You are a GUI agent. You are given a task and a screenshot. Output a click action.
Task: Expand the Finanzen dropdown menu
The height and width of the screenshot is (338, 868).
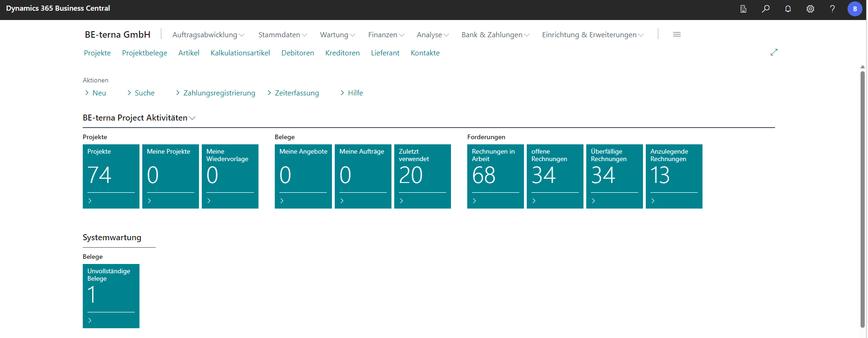point(386,35)
